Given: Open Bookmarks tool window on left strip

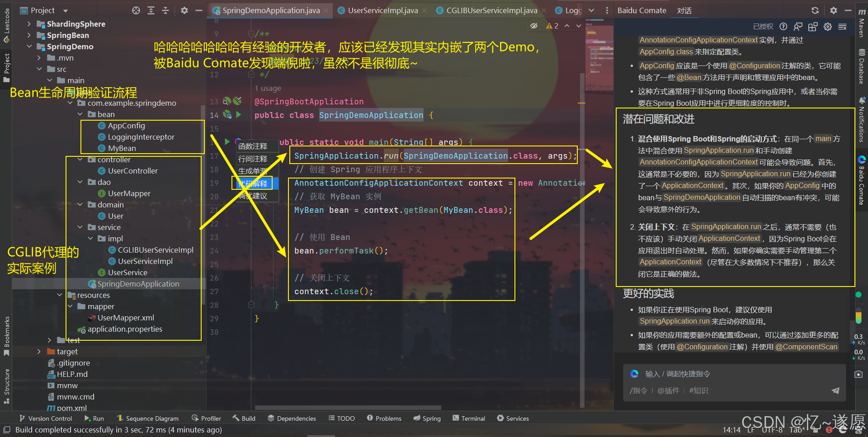Looking at the screenshot, I should [x=6, y=336].
